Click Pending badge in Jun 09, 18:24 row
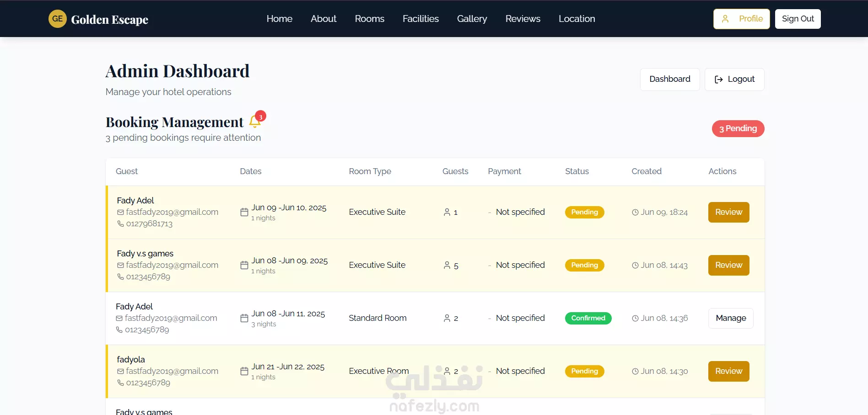The height and width of the screenshot is (415, 868). 585,212
